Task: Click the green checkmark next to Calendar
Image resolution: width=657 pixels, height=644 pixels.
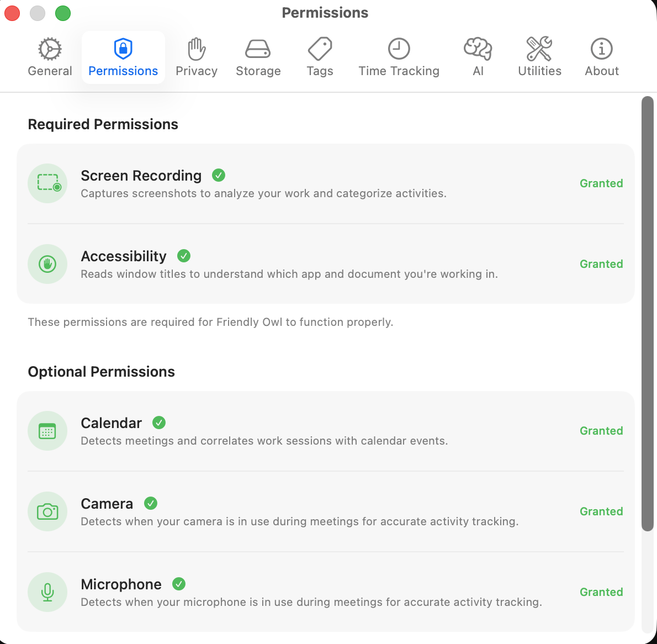Action: [159, 423]
